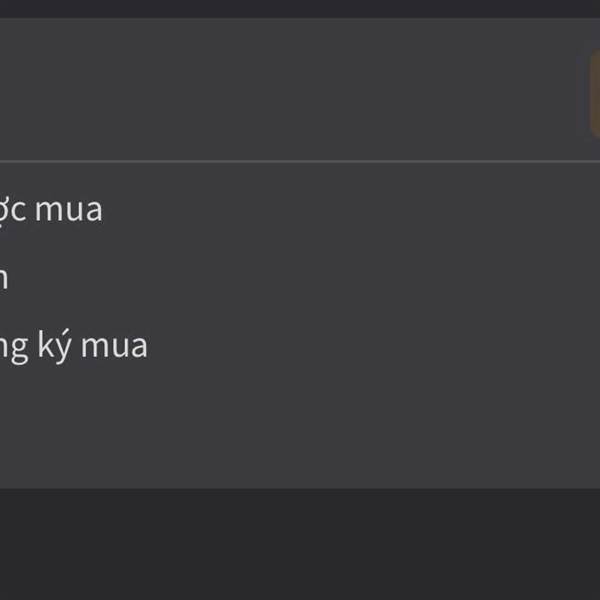Click the empty space right of "ợc mua"
Image resolution: width=600 pixels, height=600 pixels.
pyautogui.click(x=350, y=210)
